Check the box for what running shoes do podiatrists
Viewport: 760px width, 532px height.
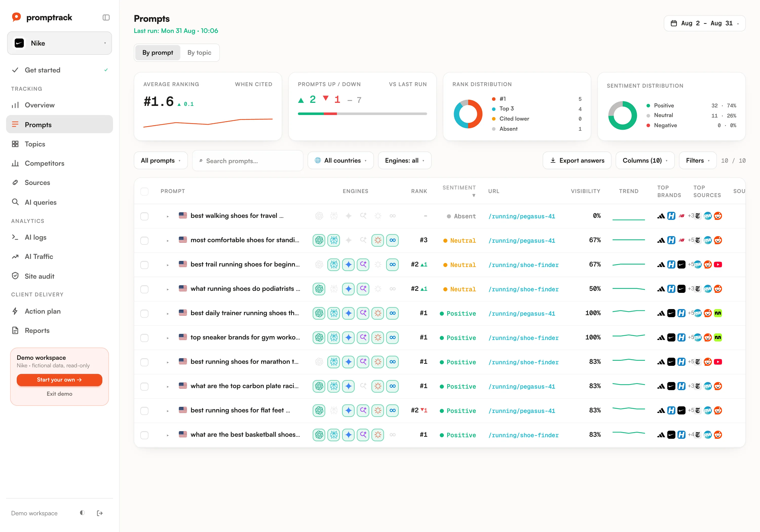pyautogui.click(x=144, y=289)
